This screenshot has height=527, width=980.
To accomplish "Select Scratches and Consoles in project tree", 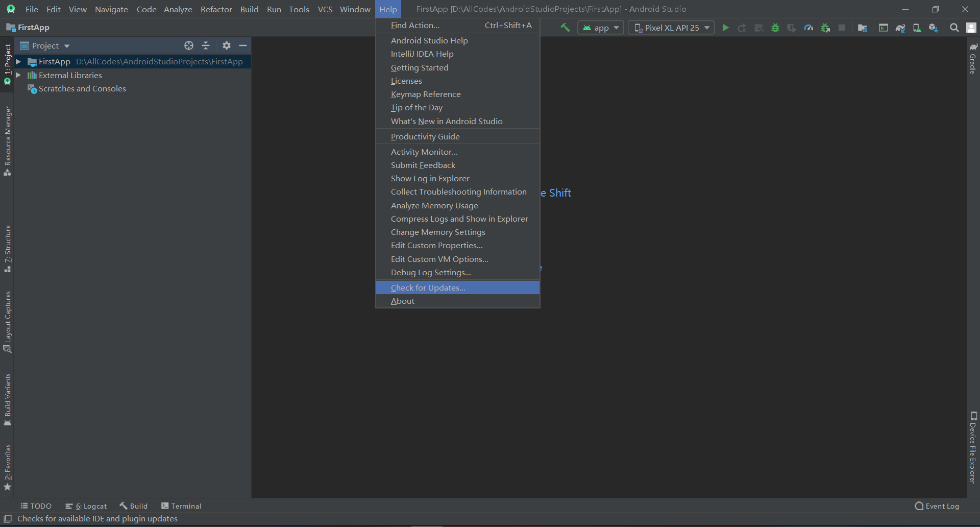I will point(82,88).
